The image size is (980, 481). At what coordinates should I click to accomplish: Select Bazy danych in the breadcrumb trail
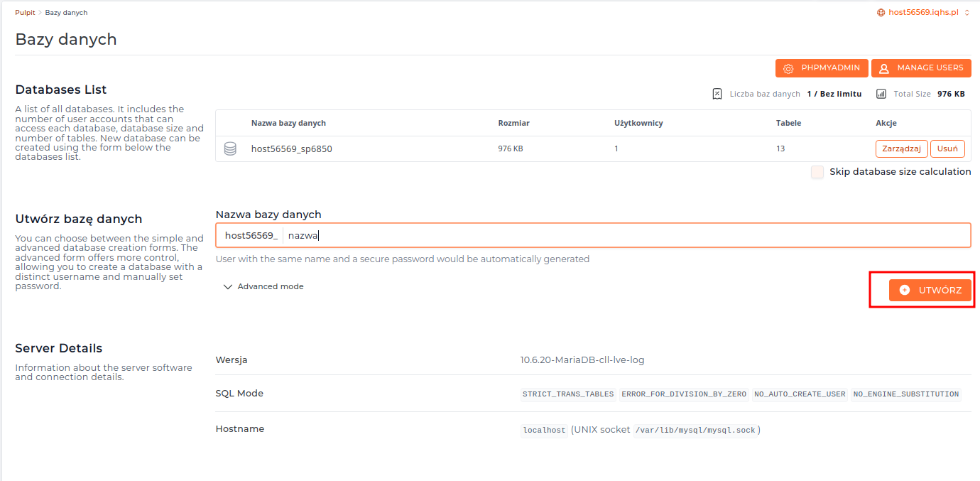click(x=65, y=12)
